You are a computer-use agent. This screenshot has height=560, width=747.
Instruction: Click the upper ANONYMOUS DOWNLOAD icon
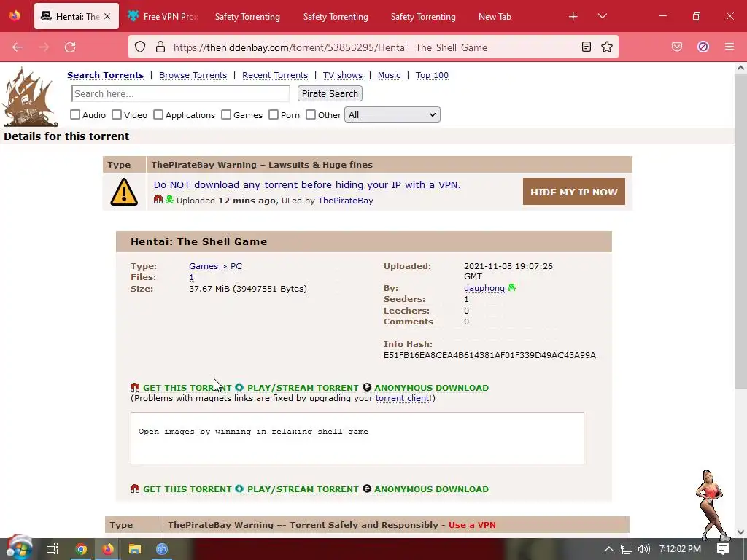pos(367,387)
